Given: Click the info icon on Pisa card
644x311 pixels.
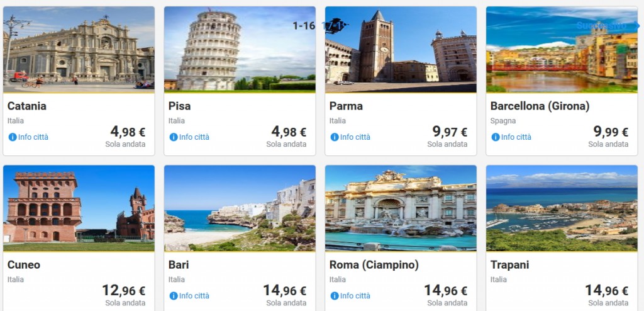Looking at the screenshot, I should pos(174,137).
